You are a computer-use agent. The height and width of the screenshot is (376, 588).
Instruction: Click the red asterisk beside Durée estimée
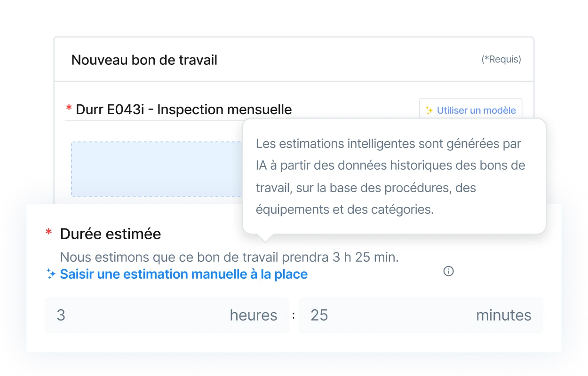point(48,232)
